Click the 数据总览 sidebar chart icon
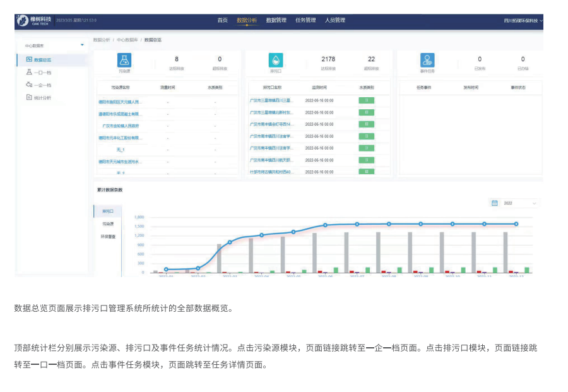This screenshot has height=392, width=568. pyautogui.click(x=29, y=60)
